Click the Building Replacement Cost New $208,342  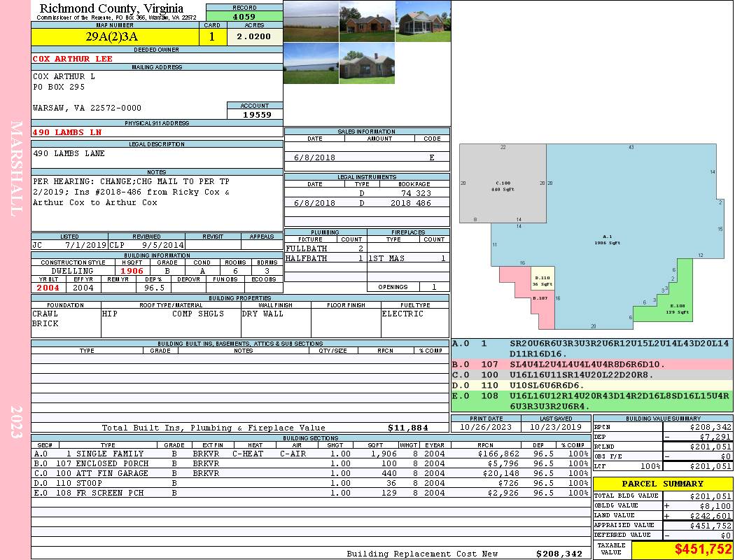coord(559,554)
